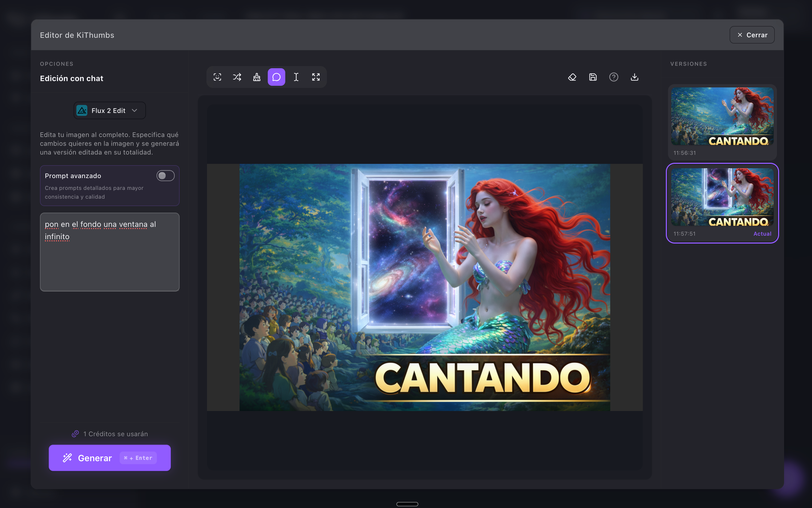Save the image with the floppy disk icon
Image resolution: width=812 pixels, height=508 pixels.
click(x=593, y=77)
